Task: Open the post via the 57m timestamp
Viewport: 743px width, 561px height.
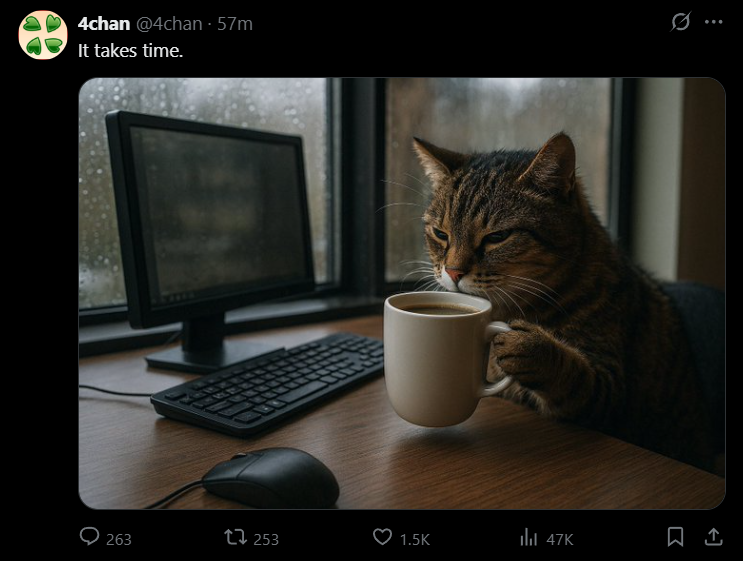Action: (x=234, y=23)
